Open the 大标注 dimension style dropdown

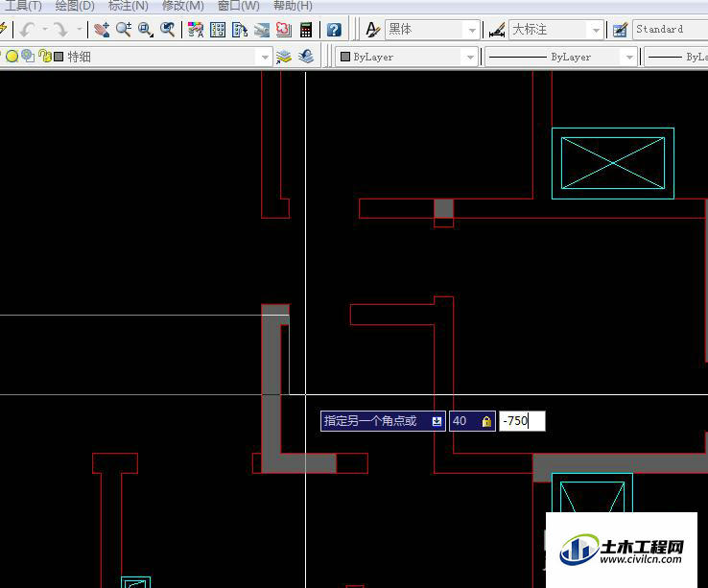coord(556,30)
